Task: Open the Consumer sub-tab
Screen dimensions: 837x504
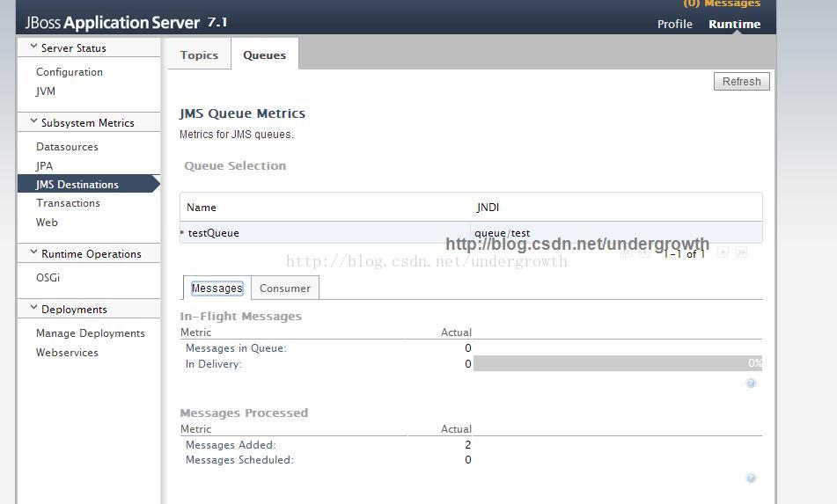Action: (x=285, y=288)
